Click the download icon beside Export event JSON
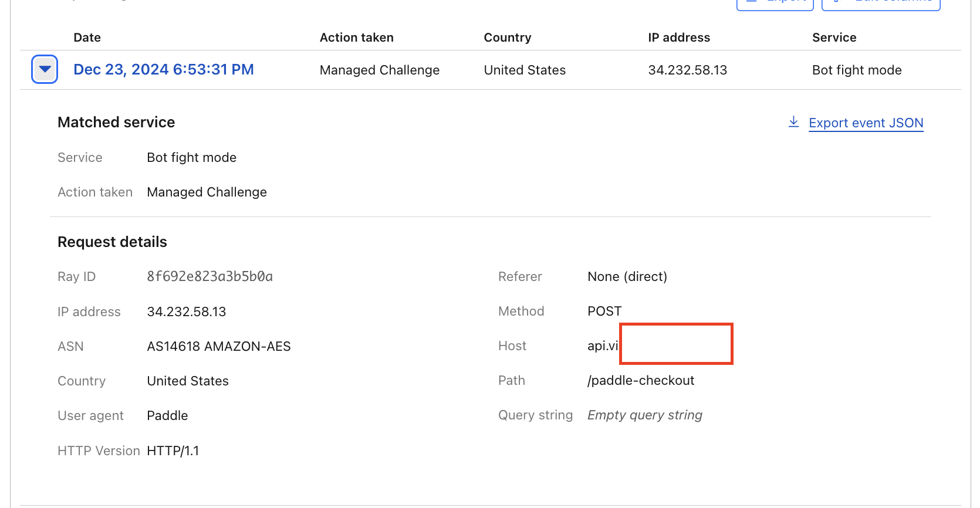The image size is (980, 508). tap(793, 122)
